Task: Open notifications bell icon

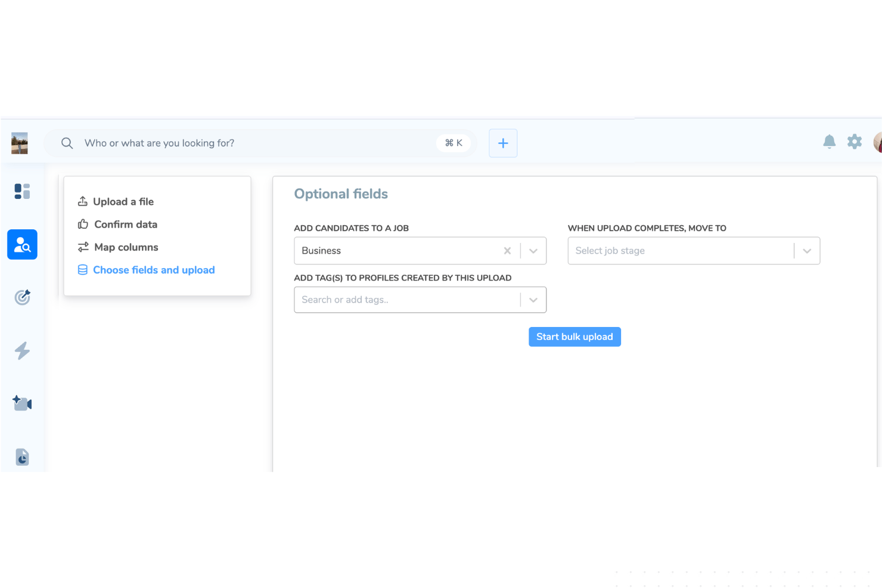Action: pyautogui.click(x=830, y=142)
